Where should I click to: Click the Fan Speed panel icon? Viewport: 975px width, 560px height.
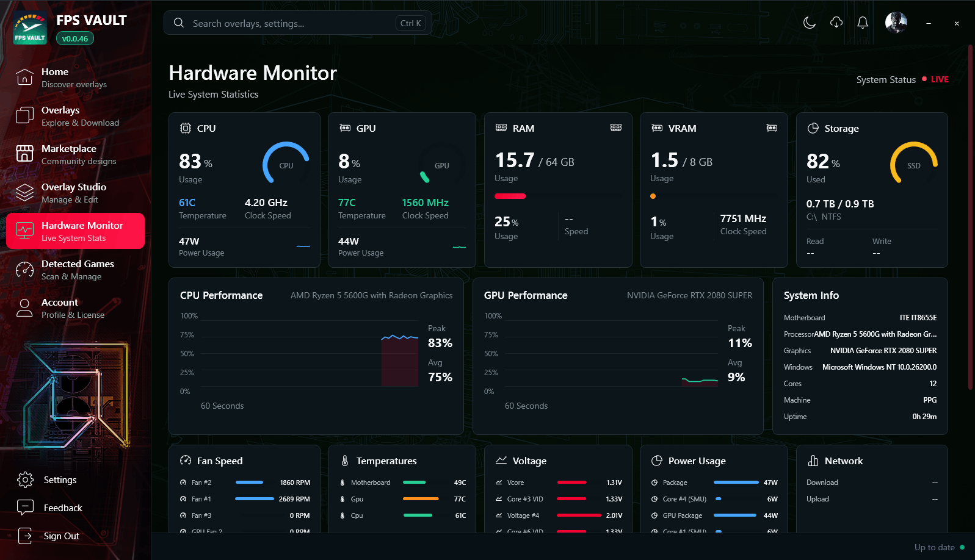pyautogui.click(x=186, y=461)
